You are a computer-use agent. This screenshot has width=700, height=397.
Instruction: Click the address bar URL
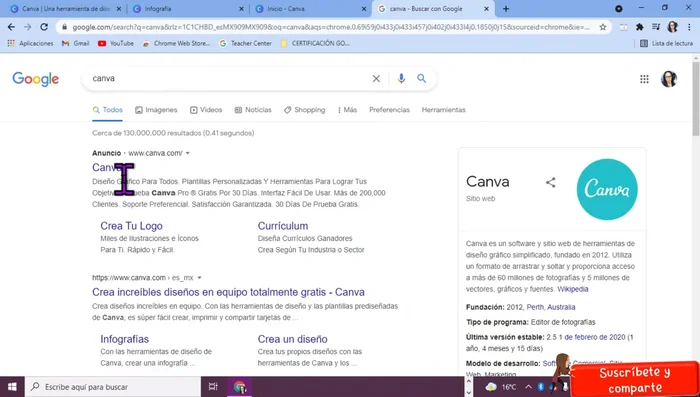pyautogui.click(x=330, y=27)
